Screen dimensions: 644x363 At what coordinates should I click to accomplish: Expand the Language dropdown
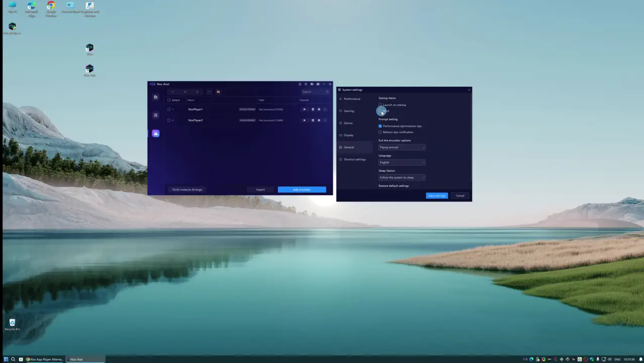point(402,163)
